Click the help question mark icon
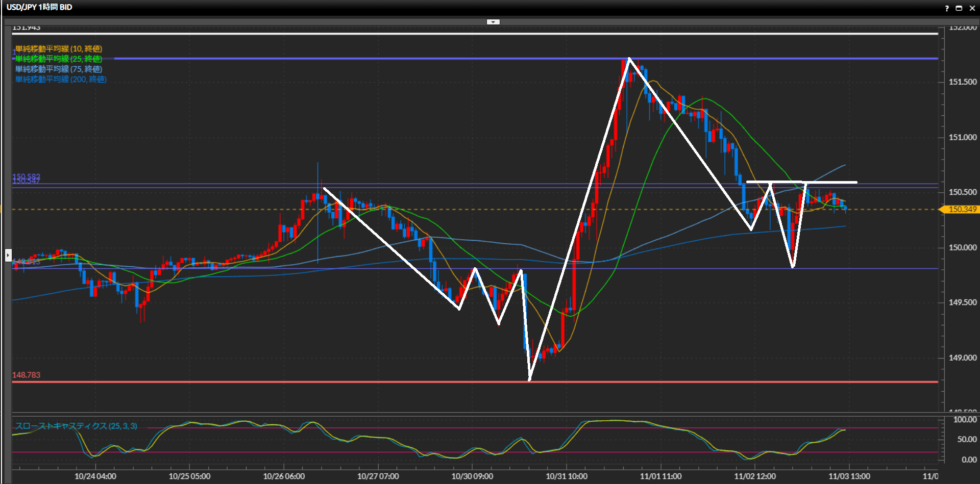Viewport: 980px width, 484px height. 947,8
